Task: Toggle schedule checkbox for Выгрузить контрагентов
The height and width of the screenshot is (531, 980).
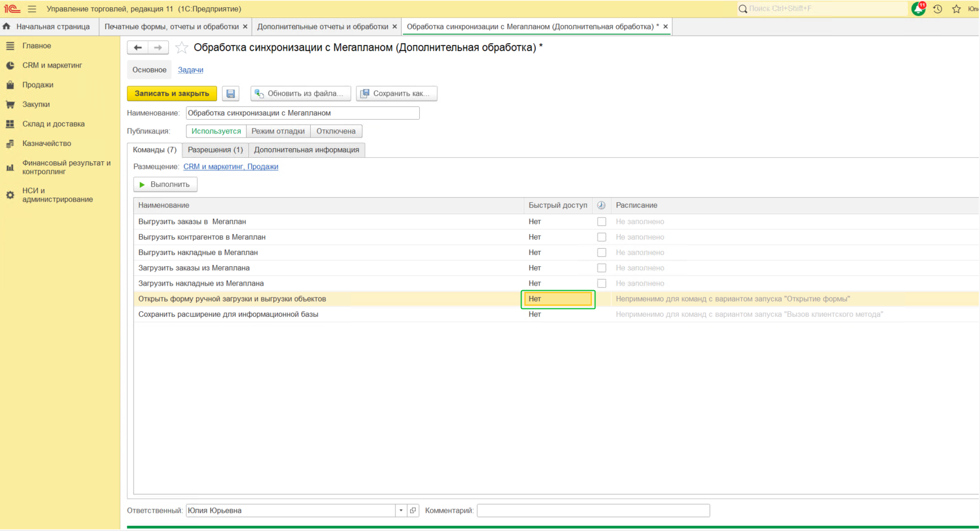Action: (x=602, y=237)
